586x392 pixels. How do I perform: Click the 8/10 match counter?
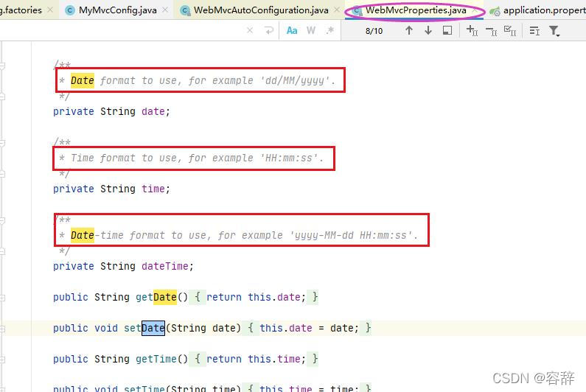[374, 31]
